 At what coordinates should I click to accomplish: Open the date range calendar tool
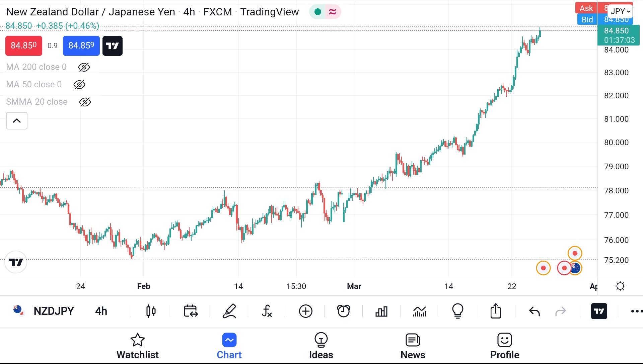pos(191,311)
